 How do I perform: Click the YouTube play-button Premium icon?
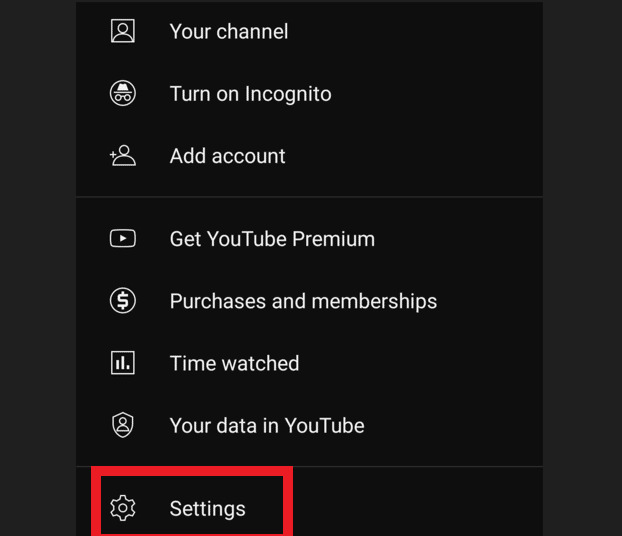(123, 238)
